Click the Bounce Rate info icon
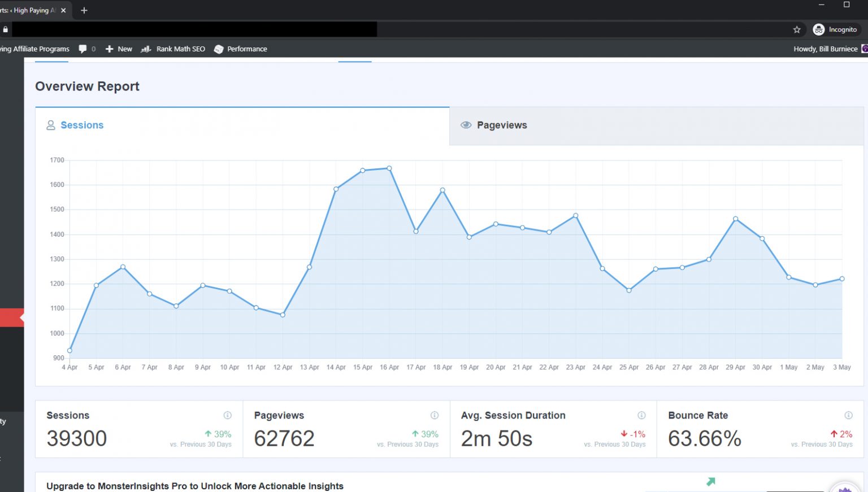The image size is (868, 492). coord(848,415)
